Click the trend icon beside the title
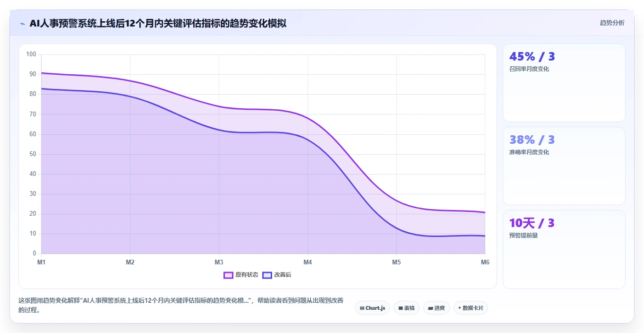Viewport: 644px width, 333px height. pos(22,24)
